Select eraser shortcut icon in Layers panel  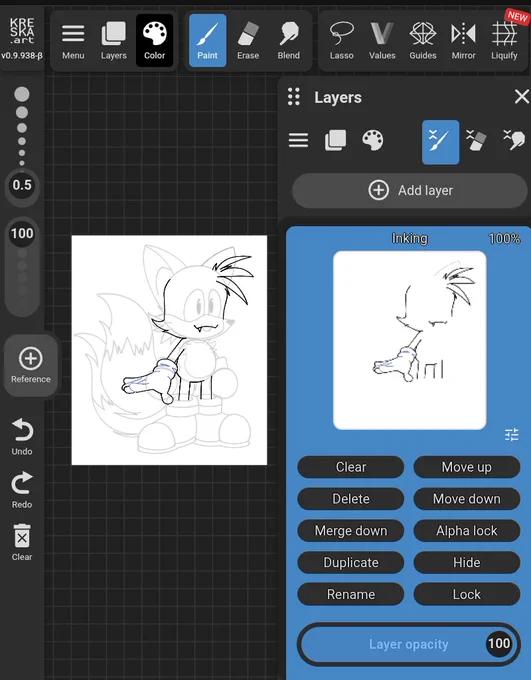[477, 141]
